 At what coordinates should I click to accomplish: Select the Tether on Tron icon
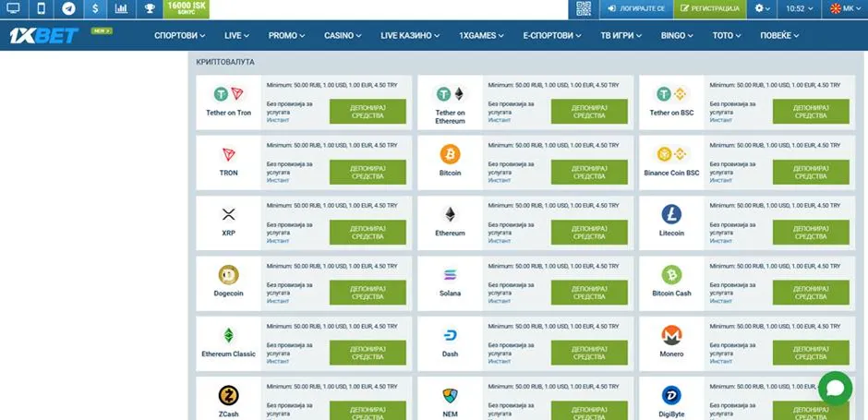[229, 94]
